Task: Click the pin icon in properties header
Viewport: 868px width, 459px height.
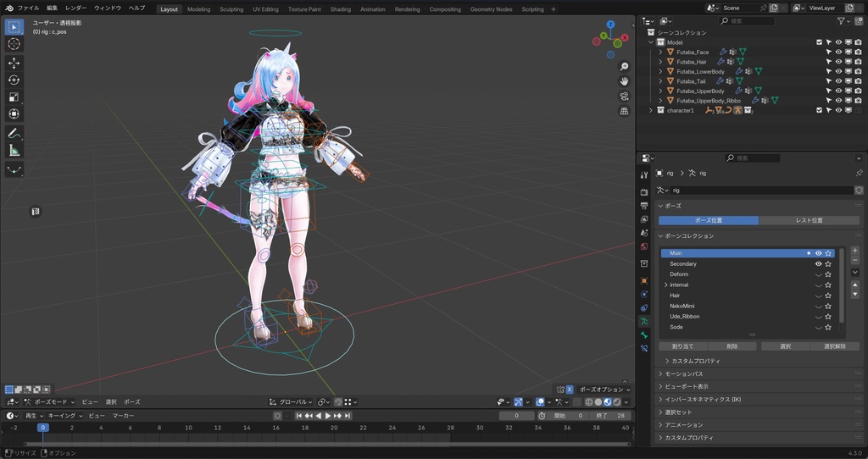Action: [859, 173]
